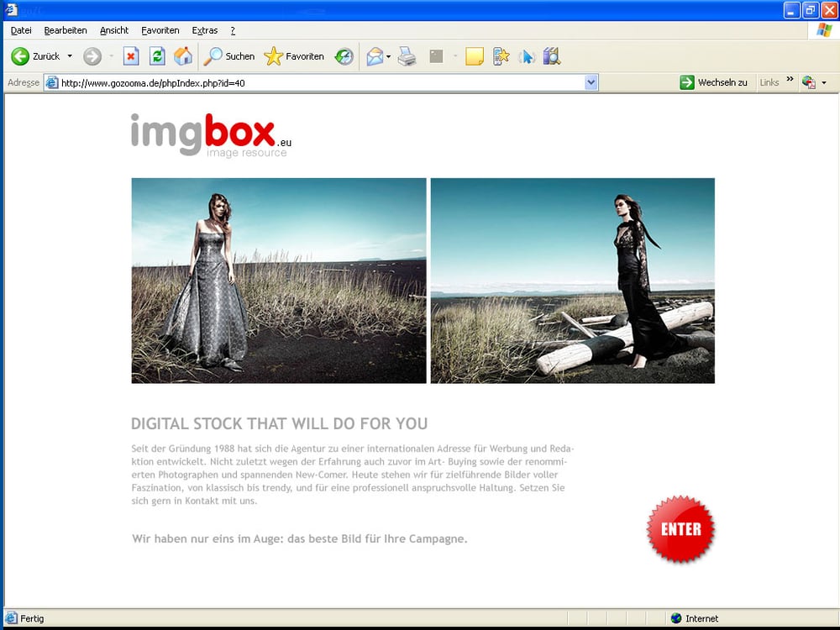Click the heading 'DIGITAL STOCK THAT WILL DO FOR YOU'
Image resolution: width=840 pixels, height=630 pixels.
pos(279,423)
